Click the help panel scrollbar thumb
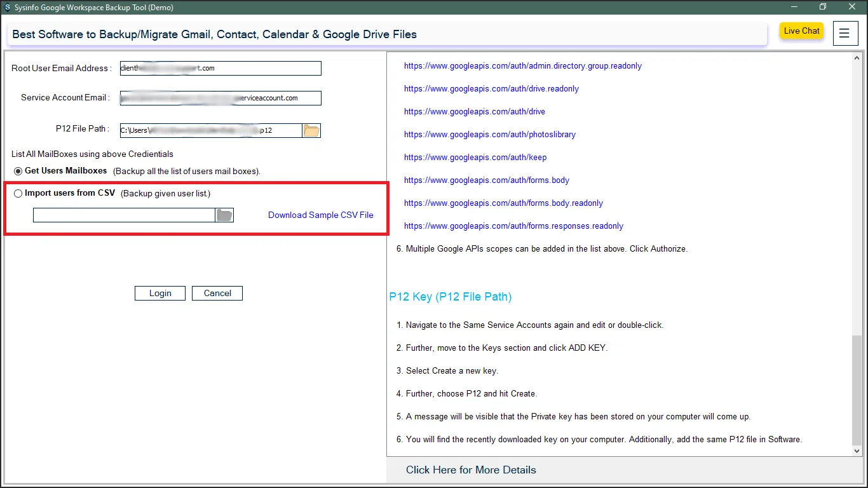The height and width of the screenshot is (488, 868). pos(857,390)
